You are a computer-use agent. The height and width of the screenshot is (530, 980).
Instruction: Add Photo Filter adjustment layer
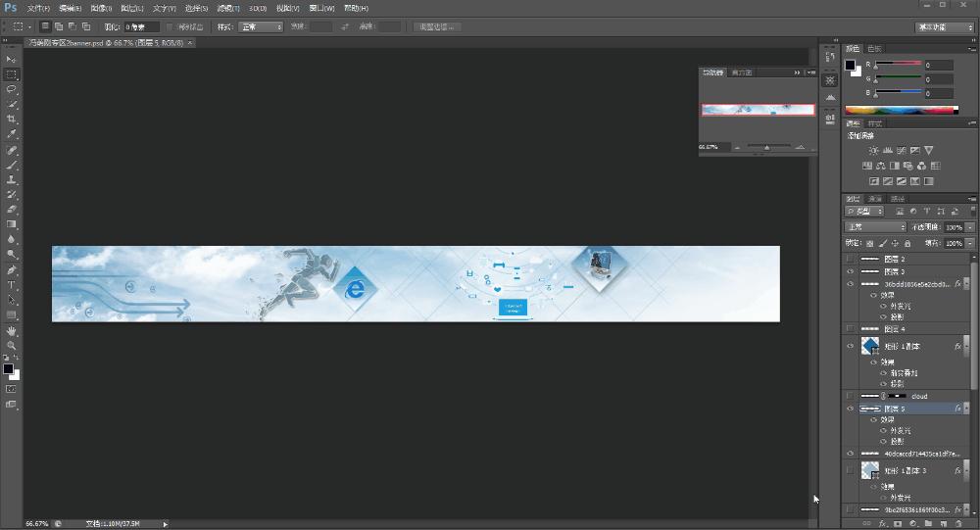coord(908,167)
